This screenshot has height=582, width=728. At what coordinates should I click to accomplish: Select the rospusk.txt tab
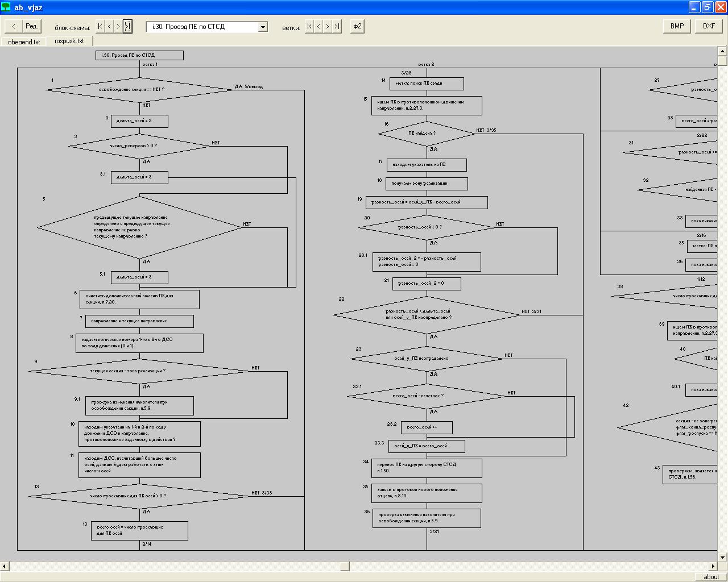click(69, 41)
